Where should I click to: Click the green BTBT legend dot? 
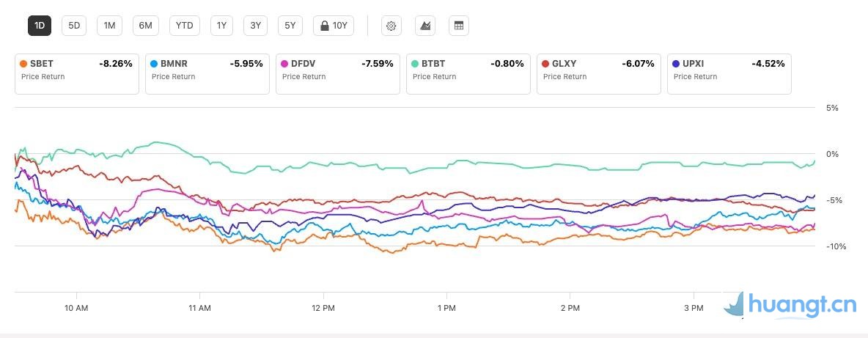415,64
